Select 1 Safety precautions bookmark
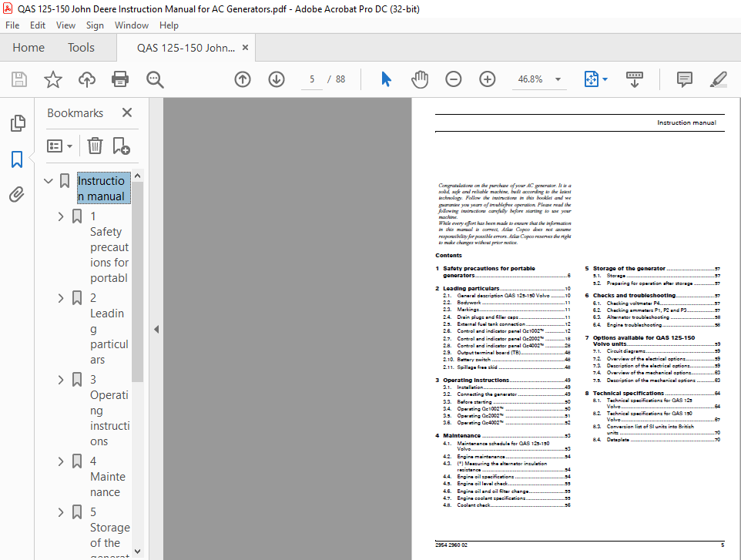 [x=109, y=247]
